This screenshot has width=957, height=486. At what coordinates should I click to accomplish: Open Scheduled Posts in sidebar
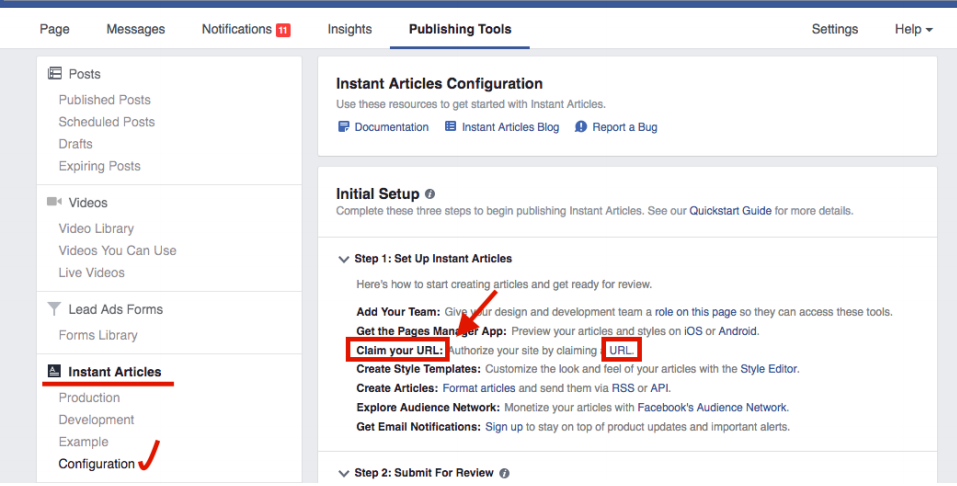click(107, 122)
